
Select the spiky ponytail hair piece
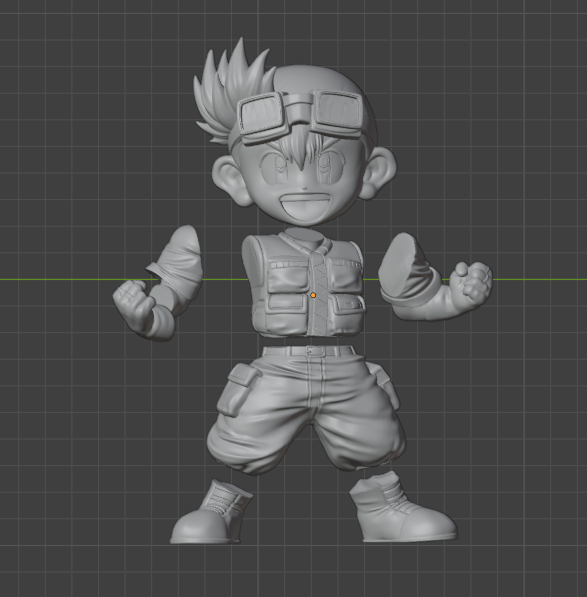232,91
